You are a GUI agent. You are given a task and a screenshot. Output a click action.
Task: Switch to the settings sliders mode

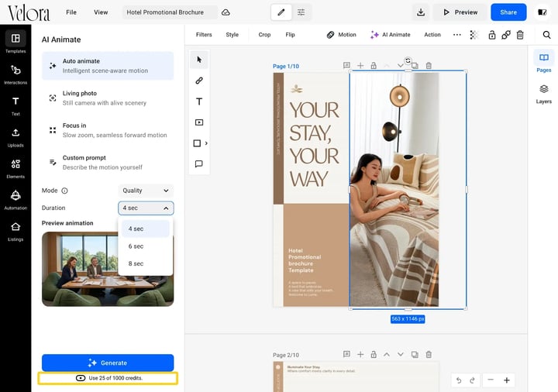pyautogui.click(x=301, y=12)
